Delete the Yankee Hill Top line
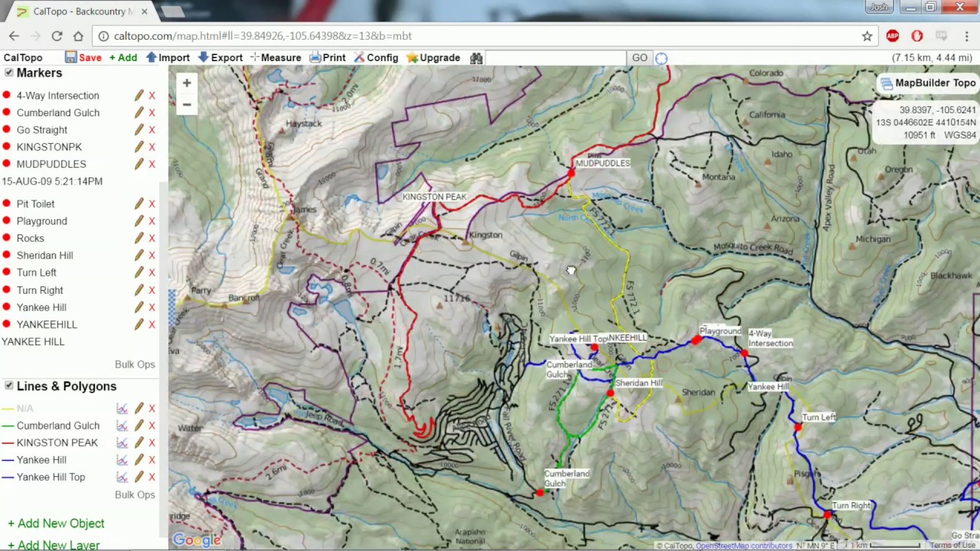Image resolution: width=980 pixels, height=551 pixels. pos(152,477)
